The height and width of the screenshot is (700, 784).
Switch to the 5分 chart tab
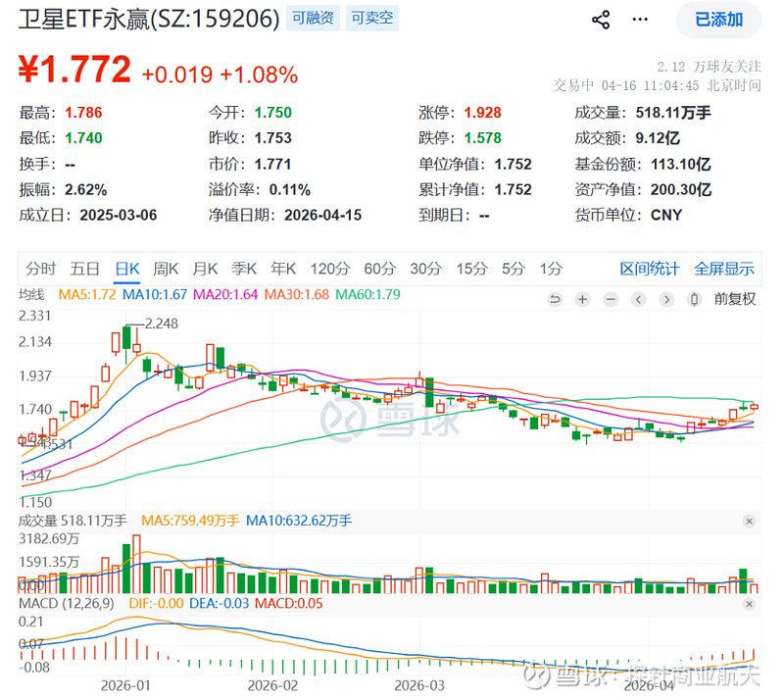click(514, 269)
